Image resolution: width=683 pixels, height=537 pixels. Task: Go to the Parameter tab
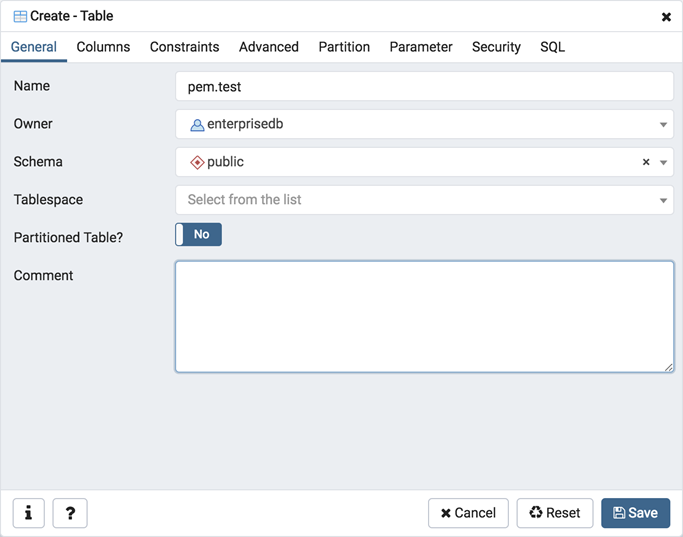pos(421,47)
